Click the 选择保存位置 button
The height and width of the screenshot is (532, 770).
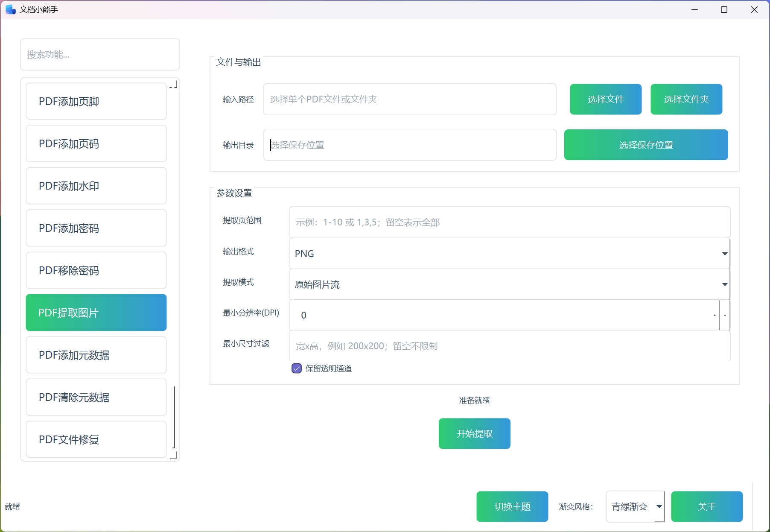[645, 145]
